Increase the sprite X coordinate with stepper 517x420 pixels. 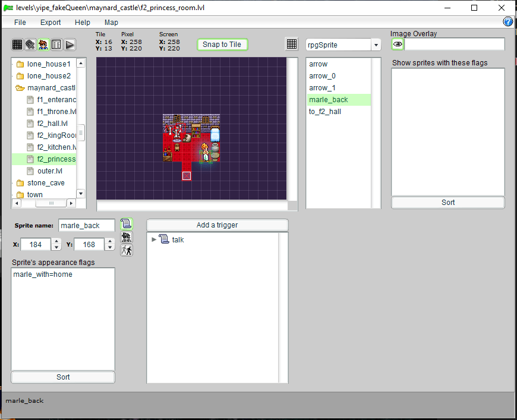[x=56, y=241]
